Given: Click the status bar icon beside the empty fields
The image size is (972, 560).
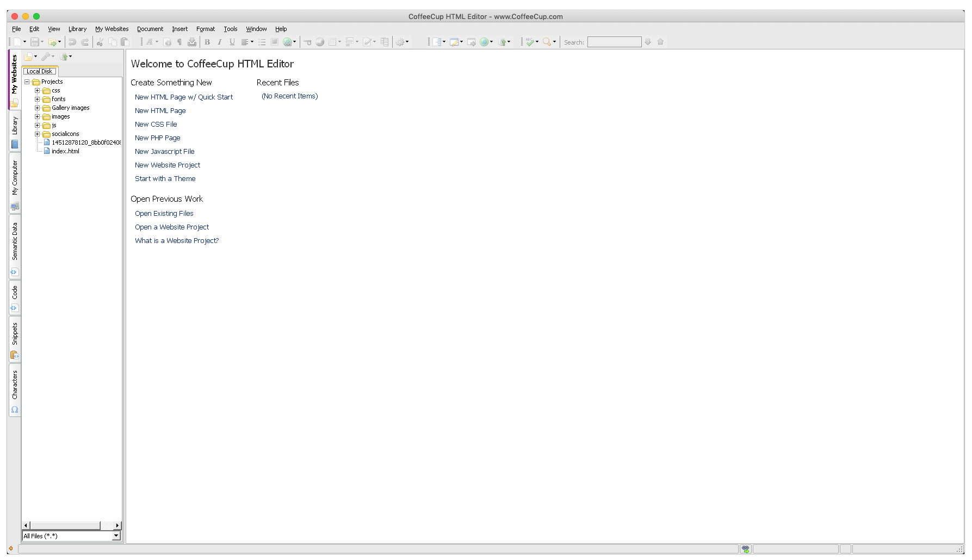Looking at the screenshot, I should pyautogui.click(x=745, y=549).
